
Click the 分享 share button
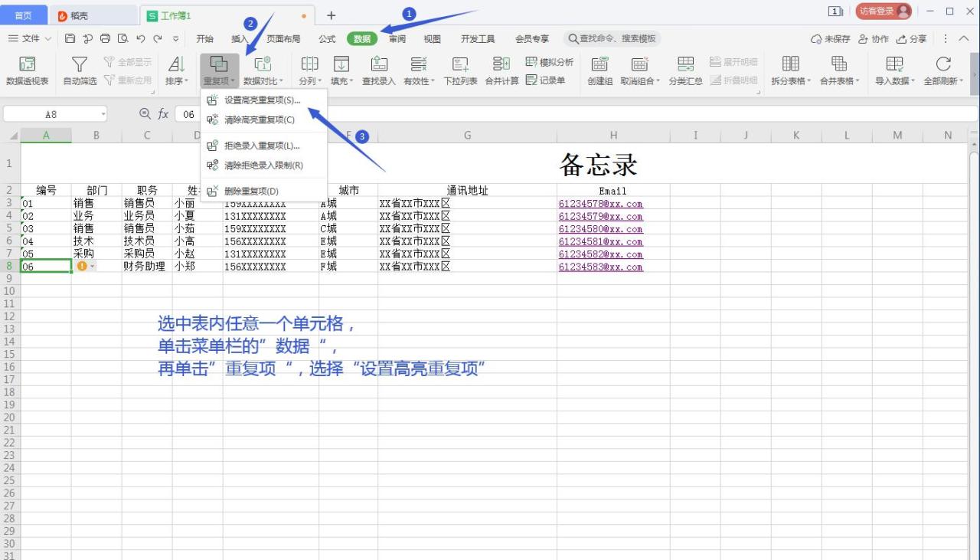911,39
